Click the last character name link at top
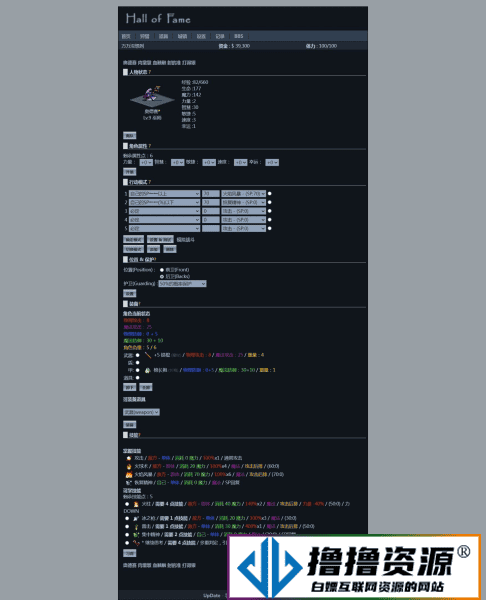The width and height of the screenshot is (486, 600). click(189, 63)
